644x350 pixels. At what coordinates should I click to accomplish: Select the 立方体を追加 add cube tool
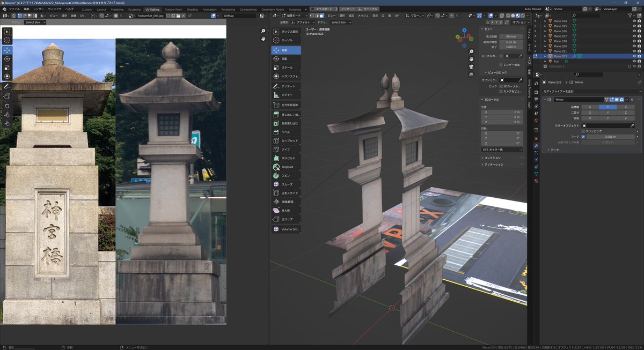[x=286, y=105]
